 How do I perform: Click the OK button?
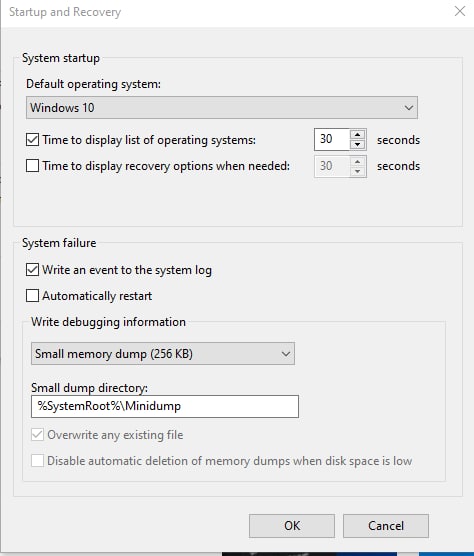point(292,526)
